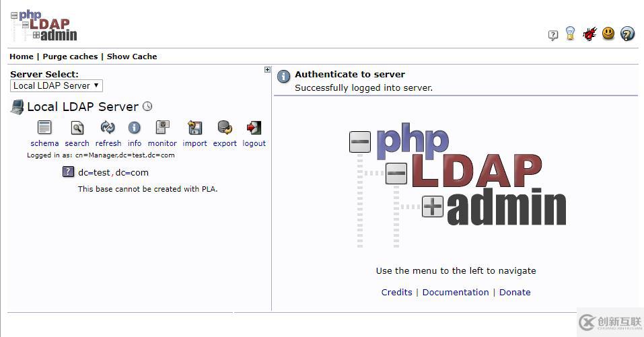Click the search magnifier icon

click(x=77, y=128)
